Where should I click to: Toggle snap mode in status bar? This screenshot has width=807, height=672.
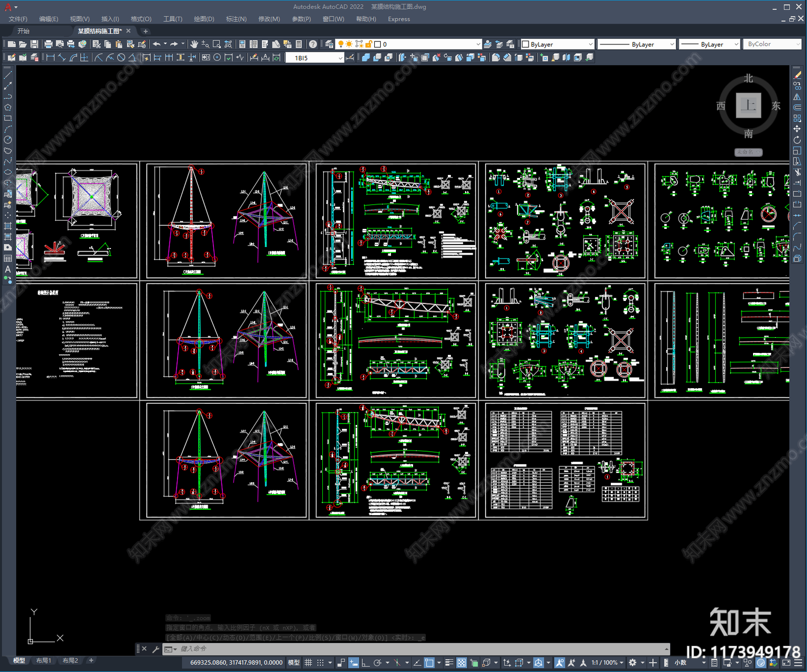click(x=320, y=662)
